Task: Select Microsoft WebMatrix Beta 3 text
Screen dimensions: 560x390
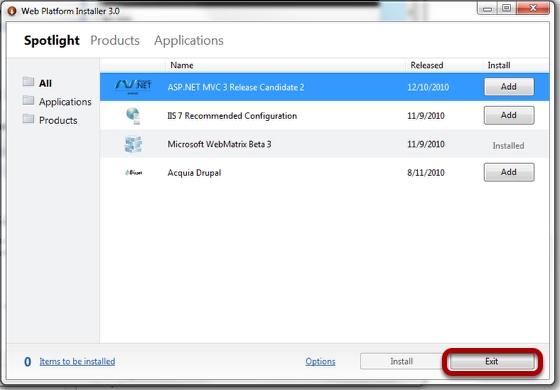Action: (219, 144)
